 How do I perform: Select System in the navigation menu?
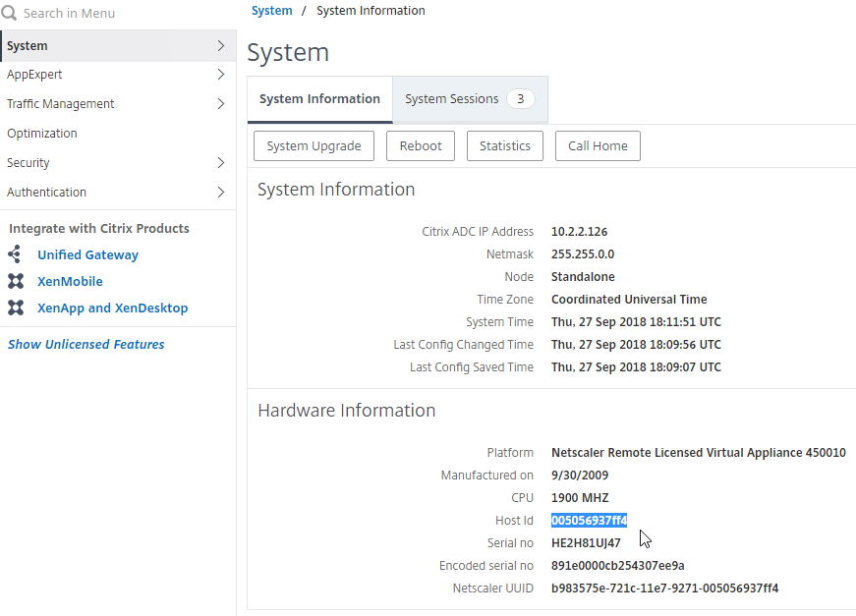(x=118, y=46)
